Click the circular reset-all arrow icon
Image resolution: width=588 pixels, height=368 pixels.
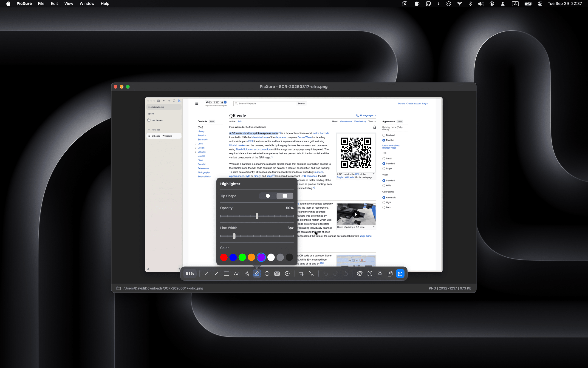click(x=346, y=273)
